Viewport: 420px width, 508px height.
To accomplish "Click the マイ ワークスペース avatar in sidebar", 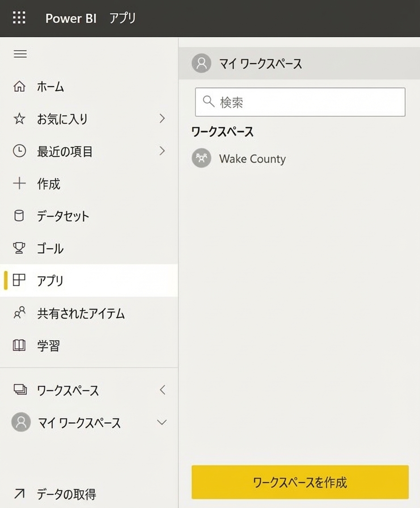I will pos(21,422).
